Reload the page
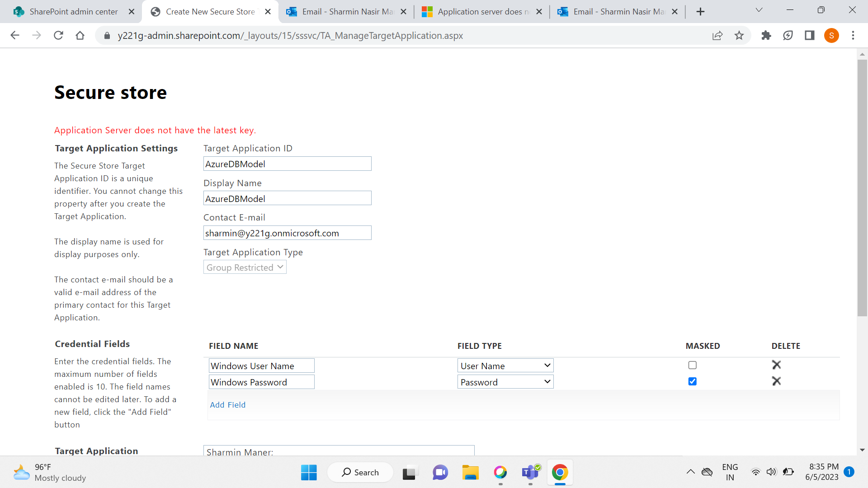Viewport: 868px width, 488px height. [x=58, y=36]
